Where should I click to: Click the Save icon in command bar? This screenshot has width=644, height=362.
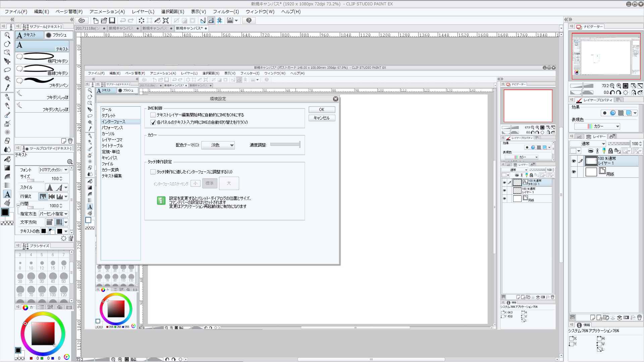point(112,20)
